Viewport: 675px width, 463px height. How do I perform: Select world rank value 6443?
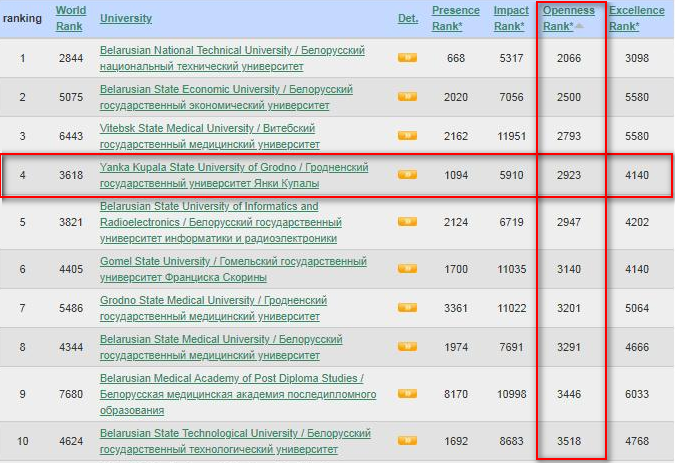point(71,136)
